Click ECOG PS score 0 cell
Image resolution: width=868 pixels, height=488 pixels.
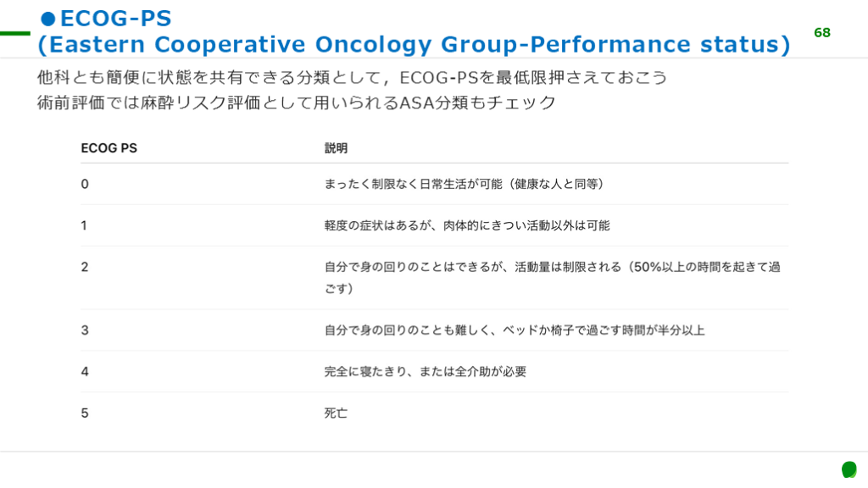point(85,184)
